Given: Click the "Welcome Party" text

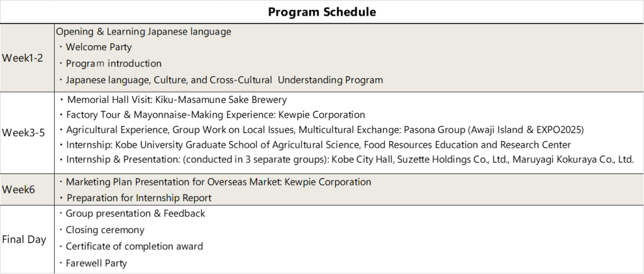Looking at the screenshot, I should click(x=99, y=47).
